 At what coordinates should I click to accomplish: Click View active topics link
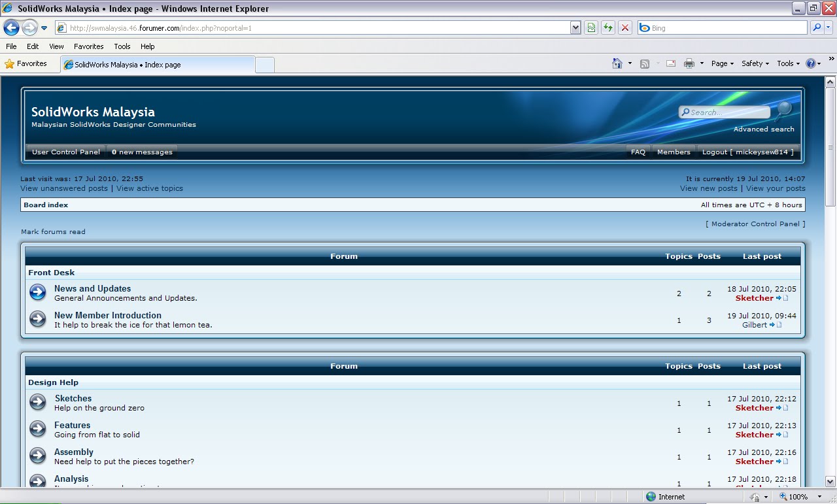[x=150, y=188]
